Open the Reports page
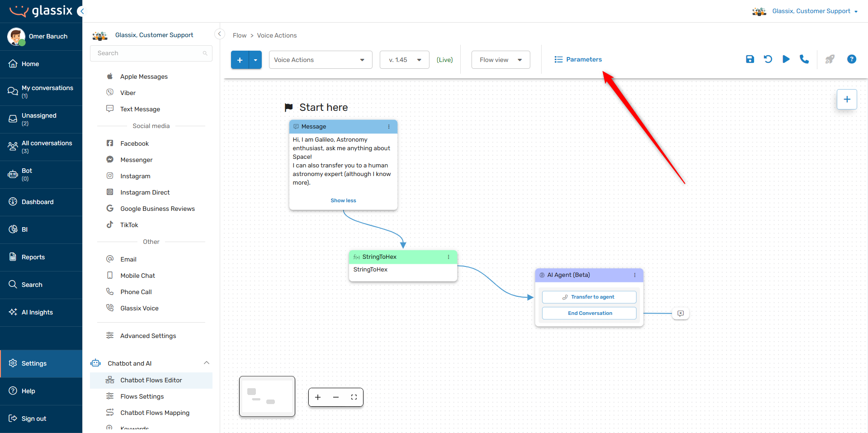 pos(41,257)
